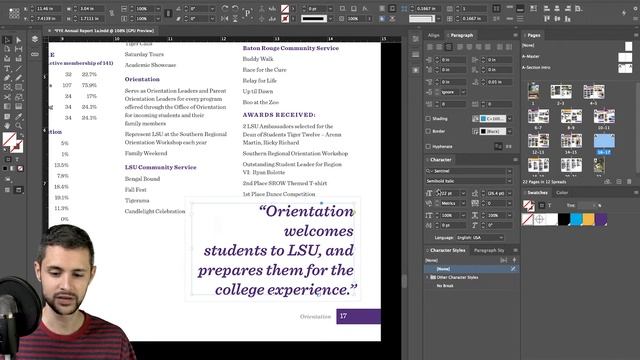Toggle formatting affects text button in Swatches
Viewport: 640px width, 360px height.
pyautogui.click(x=549, y=205)
